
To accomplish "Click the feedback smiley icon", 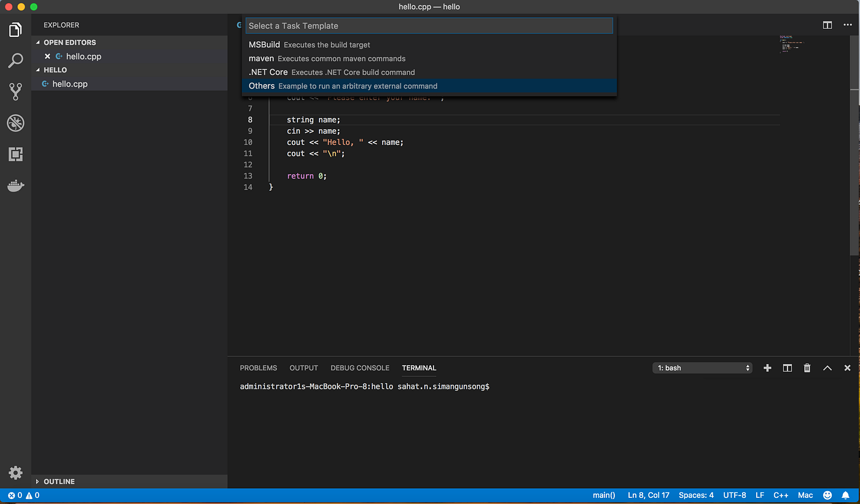I will tap(827, 495).
